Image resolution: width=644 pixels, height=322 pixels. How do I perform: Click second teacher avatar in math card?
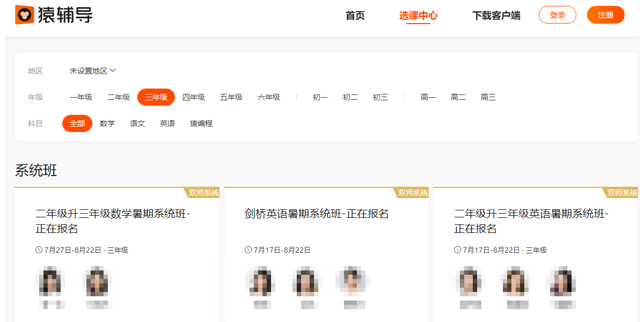(97, 281)
